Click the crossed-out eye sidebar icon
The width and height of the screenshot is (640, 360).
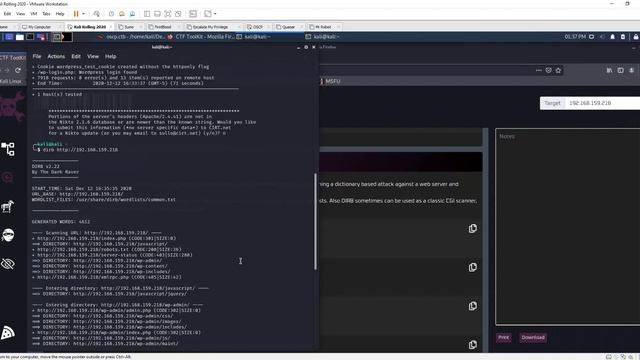(x=8, y=264)
